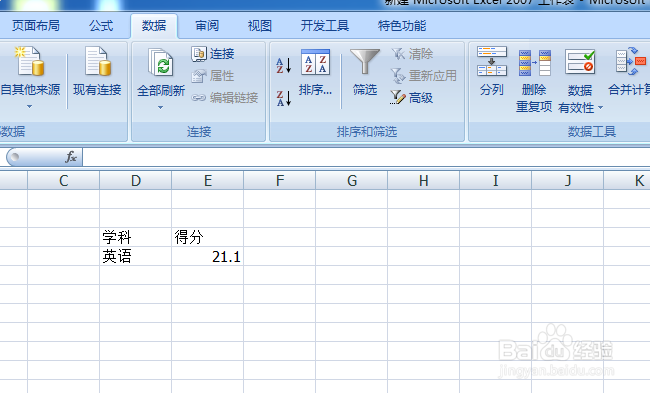
Task: Click the Refresh All (全部刷新) icon
Action: point(161,62)
